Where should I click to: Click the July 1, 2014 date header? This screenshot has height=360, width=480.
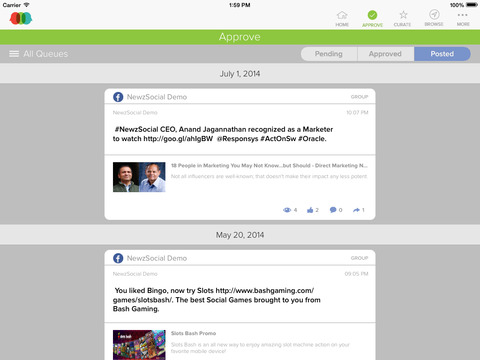tap(240, 74)
